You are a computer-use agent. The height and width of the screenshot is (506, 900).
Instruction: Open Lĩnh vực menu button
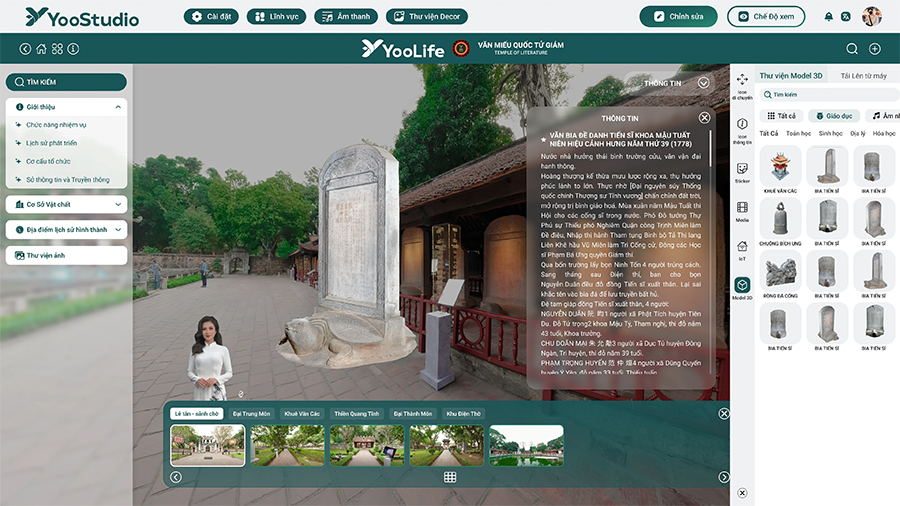[x=277, y=17]
